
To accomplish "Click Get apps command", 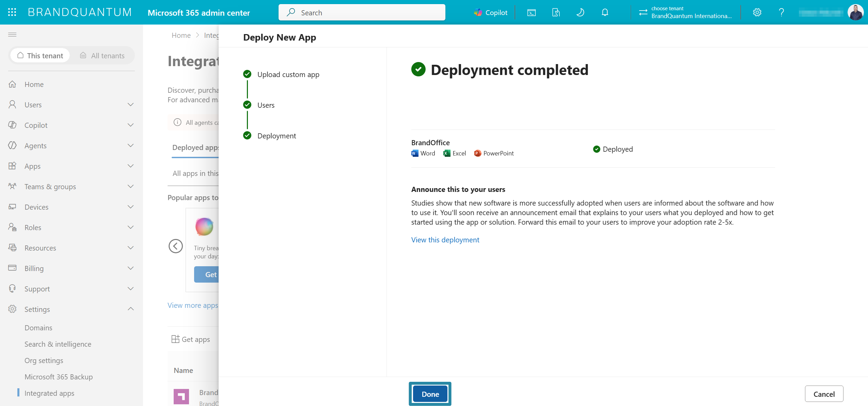I will [x=191, y=339].
